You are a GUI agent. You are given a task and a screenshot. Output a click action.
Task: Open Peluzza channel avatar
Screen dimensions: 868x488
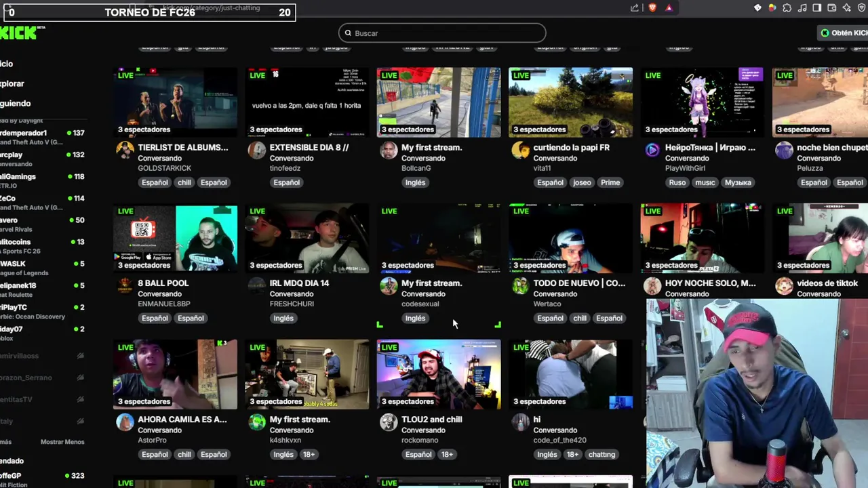(x=784, y=150)
